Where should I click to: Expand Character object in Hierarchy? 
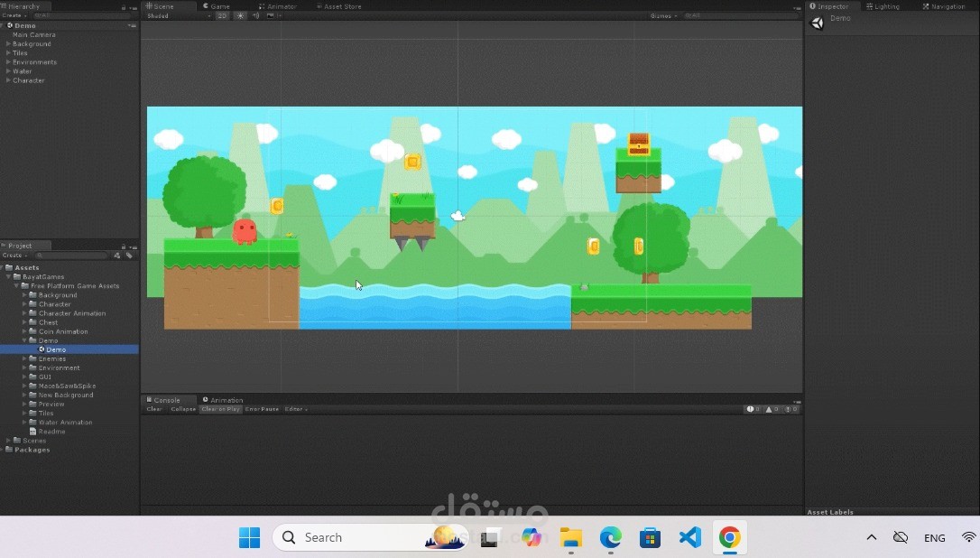click(8, 80)
